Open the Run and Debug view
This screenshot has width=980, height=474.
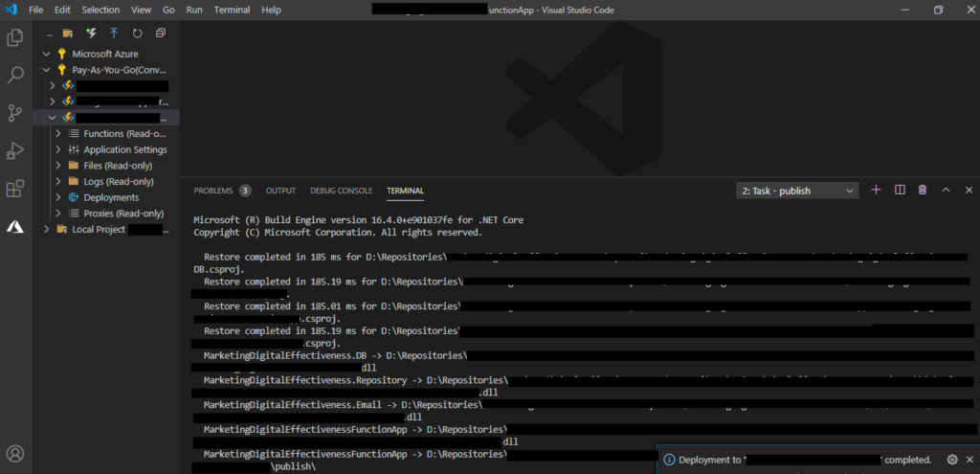15,150
